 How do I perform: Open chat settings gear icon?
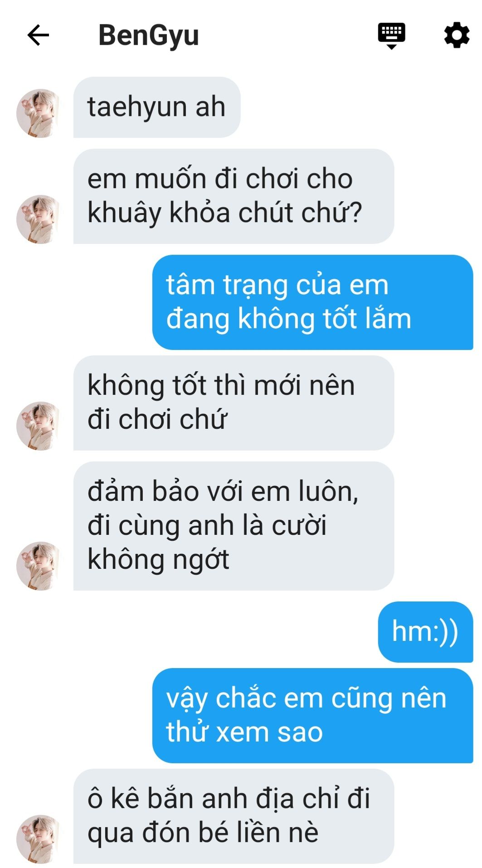pos(456,35)
